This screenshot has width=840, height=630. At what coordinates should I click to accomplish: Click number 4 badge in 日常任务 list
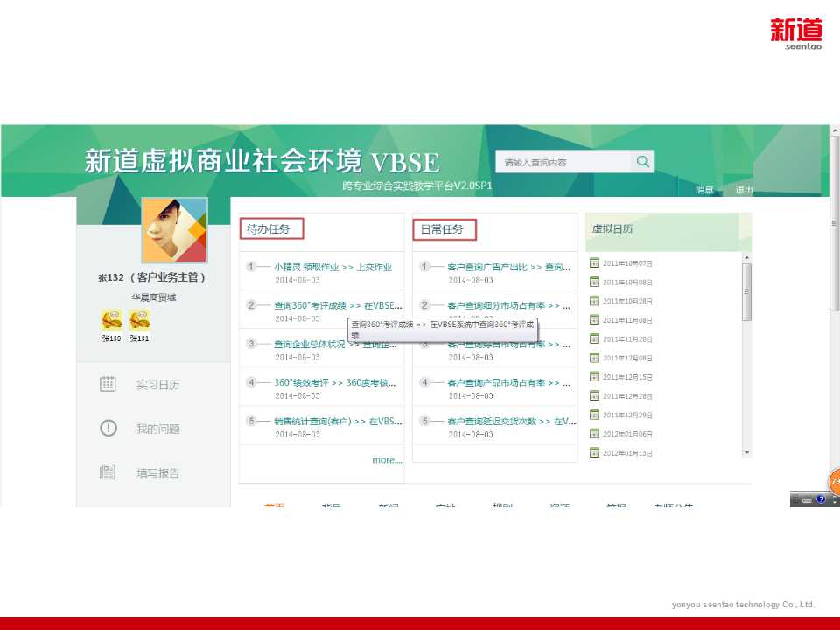pyautogui.click(x=424, y=382)
